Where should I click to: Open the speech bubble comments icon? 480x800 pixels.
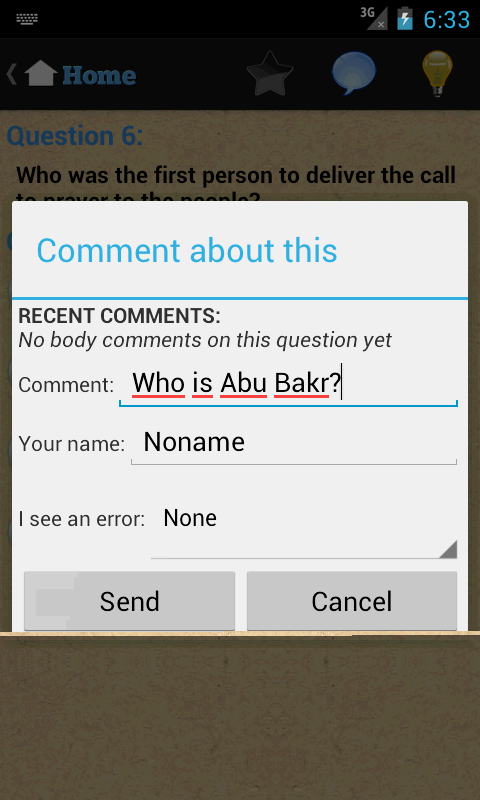pyautogui.click(x=353, y=72)
